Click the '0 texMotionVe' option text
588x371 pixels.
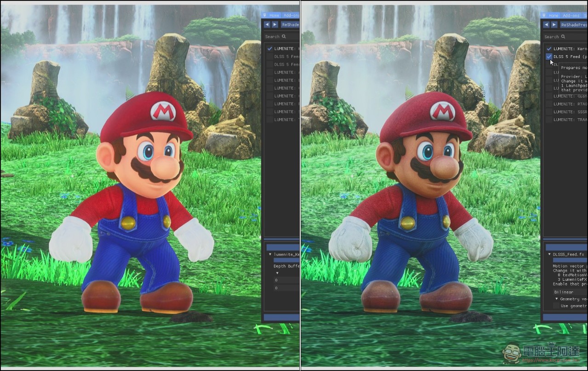coord(572,275)
